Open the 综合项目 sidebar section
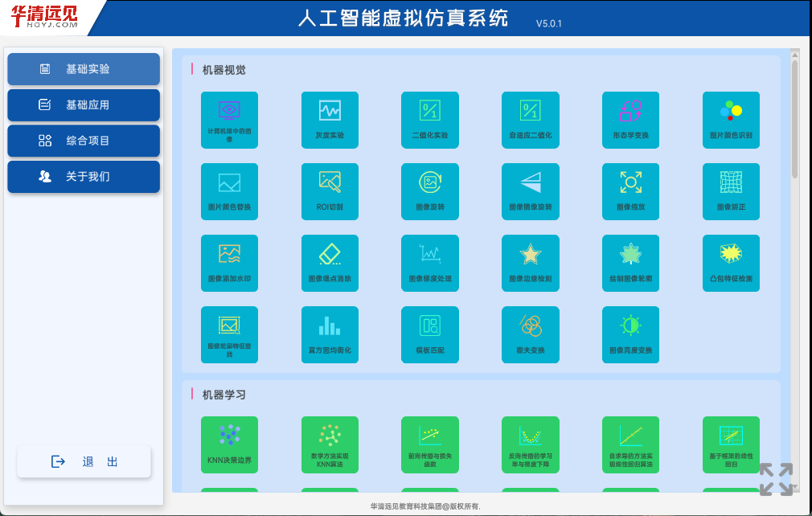This screenshot has height=516, width=812. click(84, 141)
